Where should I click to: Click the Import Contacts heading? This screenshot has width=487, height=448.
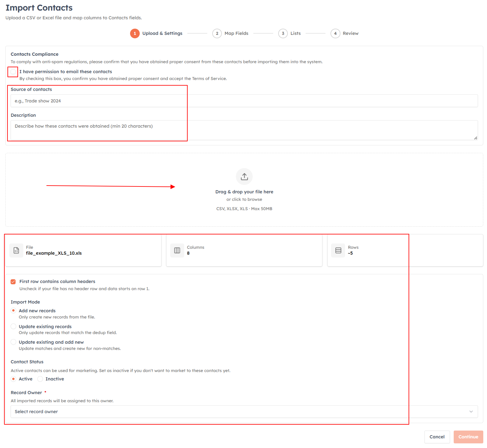coord(39,8)
